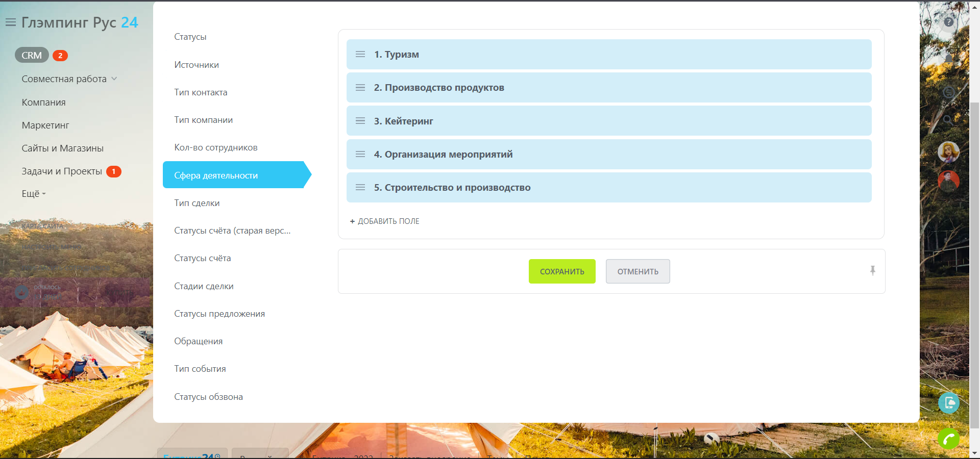The width and height of the screenshot is (980, 459).
Task: Open the search magnifier in right sidebar
Action: [x=948, y=120]
